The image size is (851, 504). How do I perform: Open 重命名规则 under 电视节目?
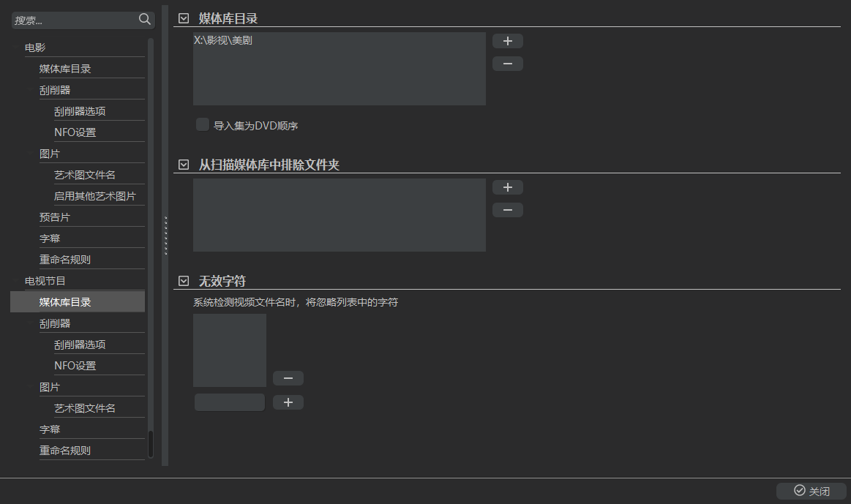[x=65, y=451]
